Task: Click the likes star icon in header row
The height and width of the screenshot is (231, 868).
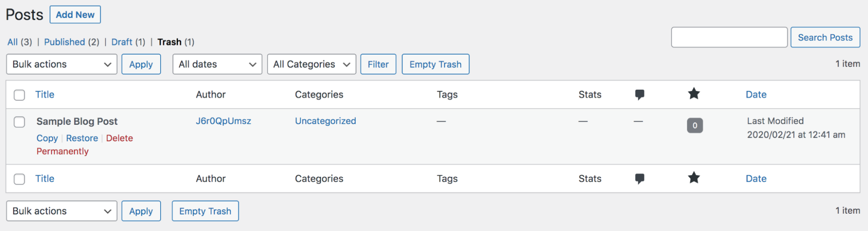Action: pos(694,94)
